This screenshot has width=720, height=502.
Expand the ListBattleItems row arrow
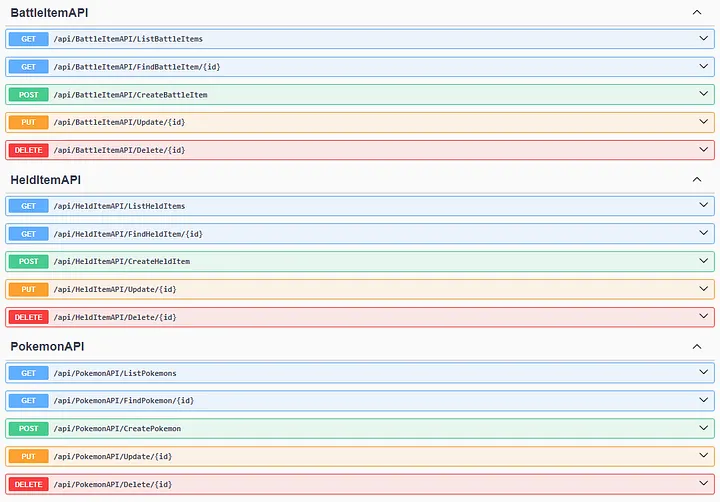click(x=703, y=39)
